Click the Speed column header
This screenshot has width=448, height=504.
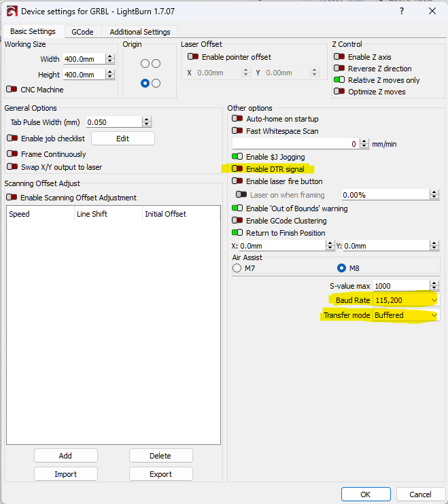click(40, 214)
